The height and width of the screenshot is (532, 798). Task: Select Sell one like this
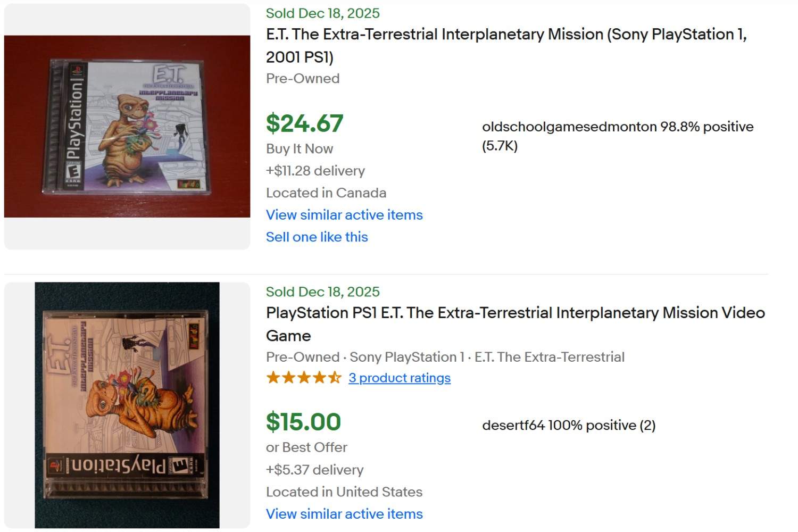tap(317, 237)
